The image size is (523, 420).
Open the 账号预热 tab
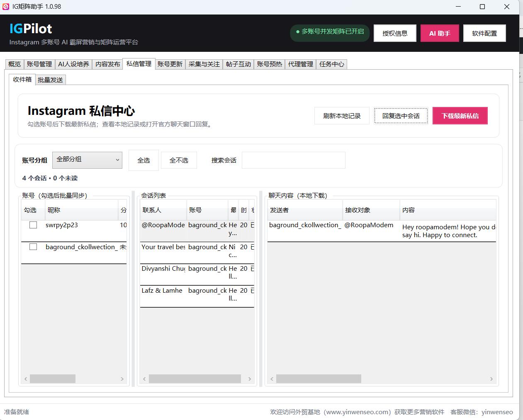click(x=270, y=64)
